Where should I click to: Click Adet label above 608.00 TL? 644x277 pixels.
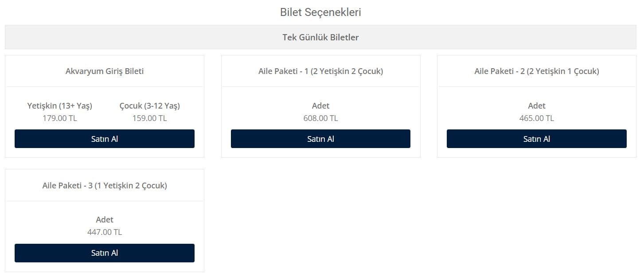pyautogui.click(x=320, y=105)
